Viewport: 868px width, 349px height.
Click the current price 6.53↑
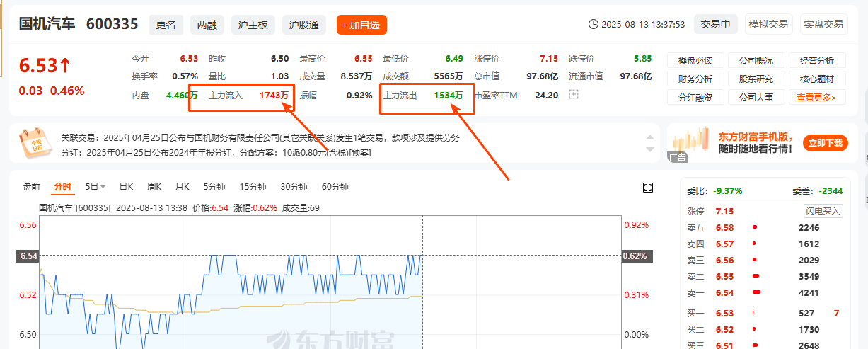pos(45,66)
